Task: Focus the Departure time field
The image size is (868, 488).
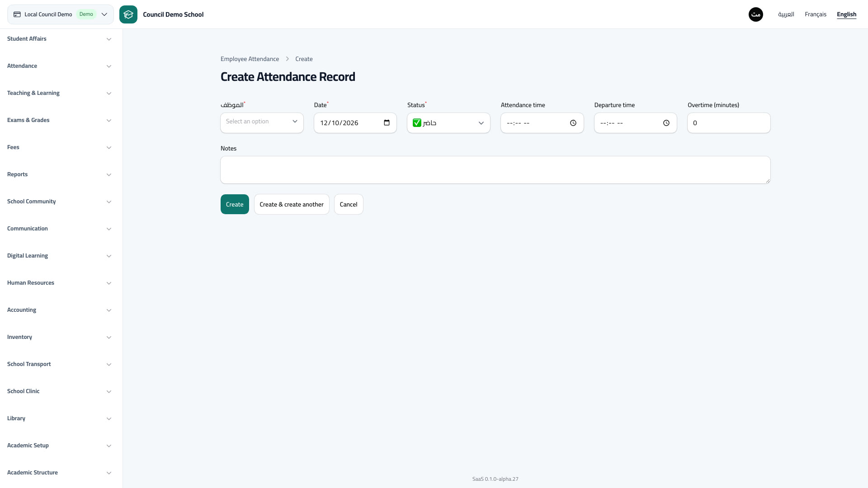Action: coord(636,123)
